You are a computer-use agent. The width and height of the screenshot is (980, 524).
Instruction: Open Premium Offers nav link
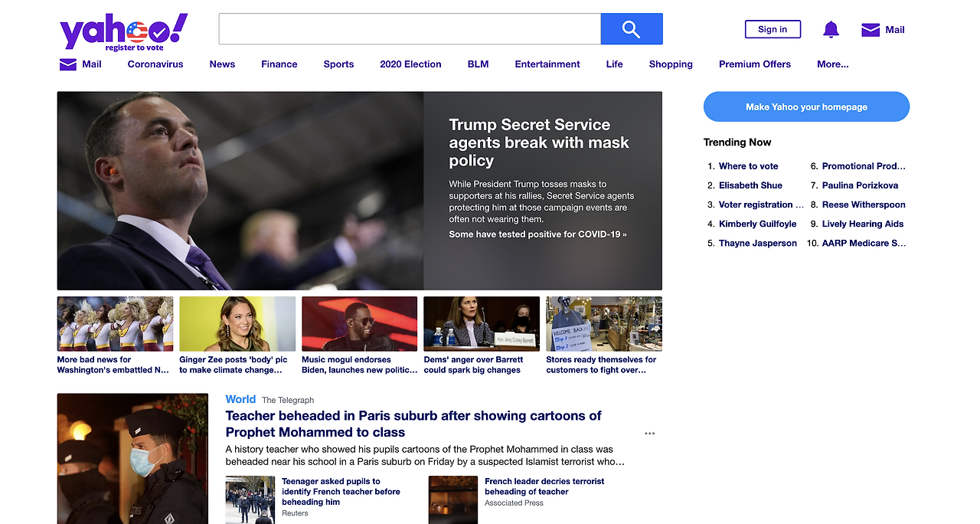(755, 64)
